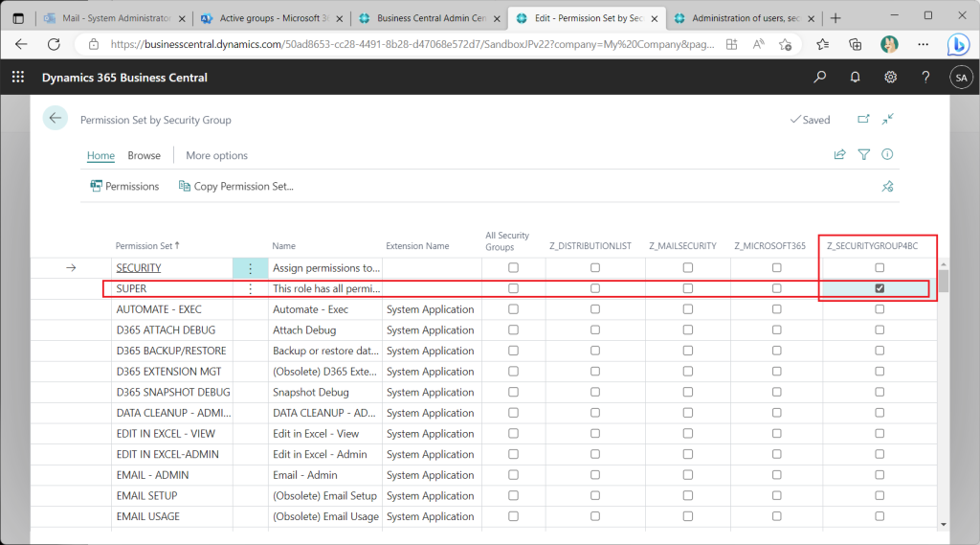Open the Read aloud icon in address bar

click(x=758, y=44)
